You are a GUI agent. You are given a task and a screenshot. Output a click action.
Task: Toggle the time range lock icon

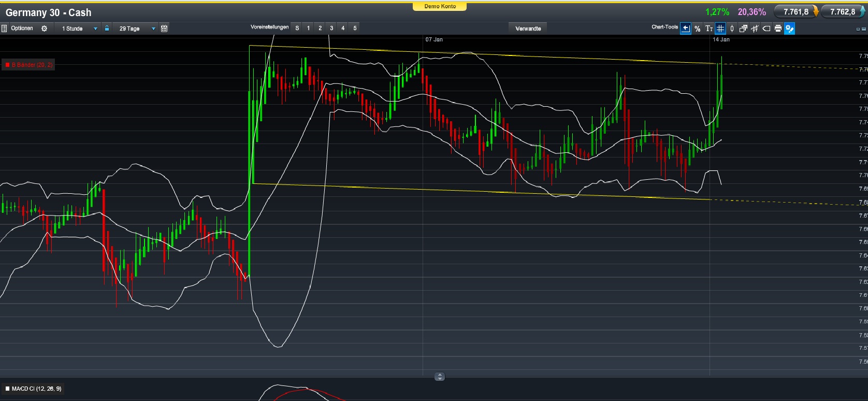click(107, 28)
